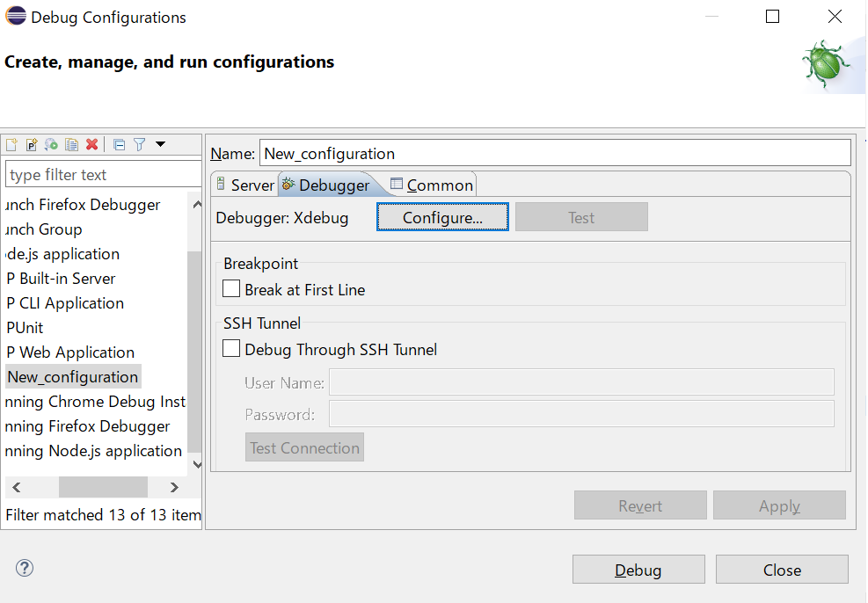The width and height of the screenshot is (868, 603).
Task: Select New_configuration in the tree
Action: click(x=73, y=377)
